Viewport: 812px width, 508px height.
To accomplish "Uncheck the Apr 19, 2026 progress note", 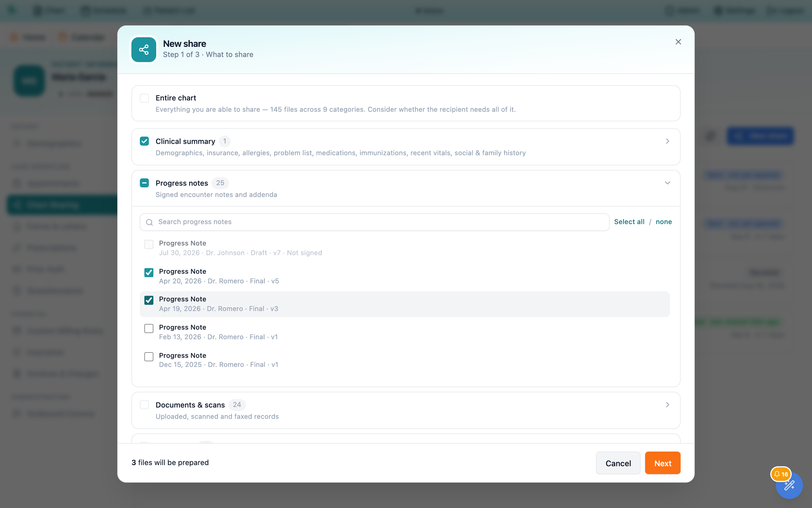I will (149, 300).
